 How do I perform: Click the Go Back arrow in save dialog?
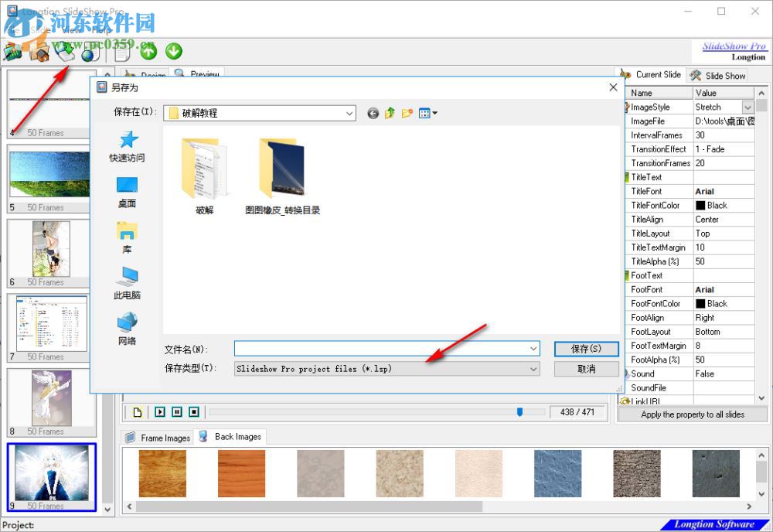click(373, 113)
